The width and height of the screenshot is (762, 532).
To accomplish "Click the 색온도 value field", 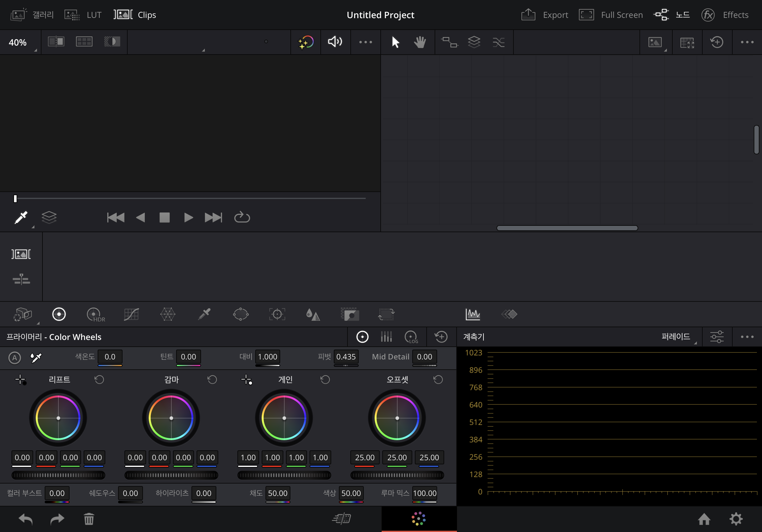I will (110, 357).
